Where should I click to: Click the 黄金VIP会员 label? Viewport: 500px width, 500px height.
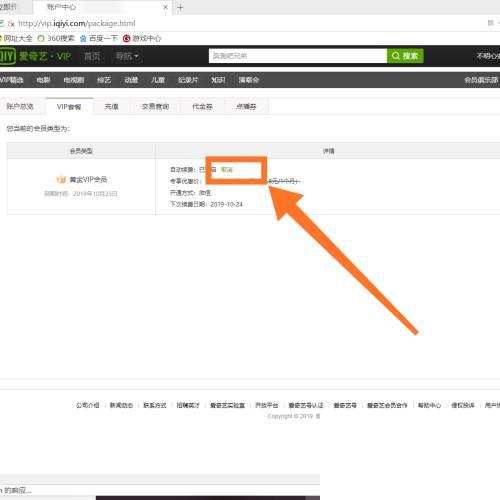(x=88, y=179)
